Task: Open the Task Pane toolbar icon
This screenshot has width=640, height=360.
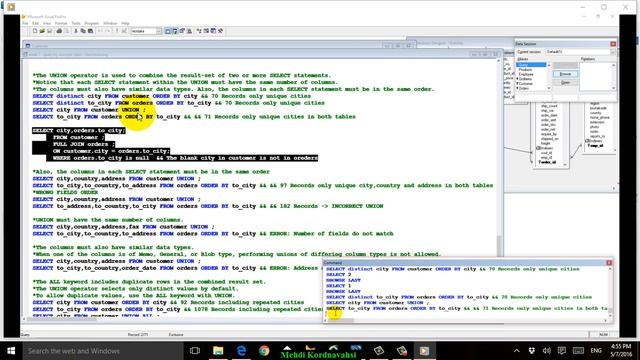Action: [213, 31]
